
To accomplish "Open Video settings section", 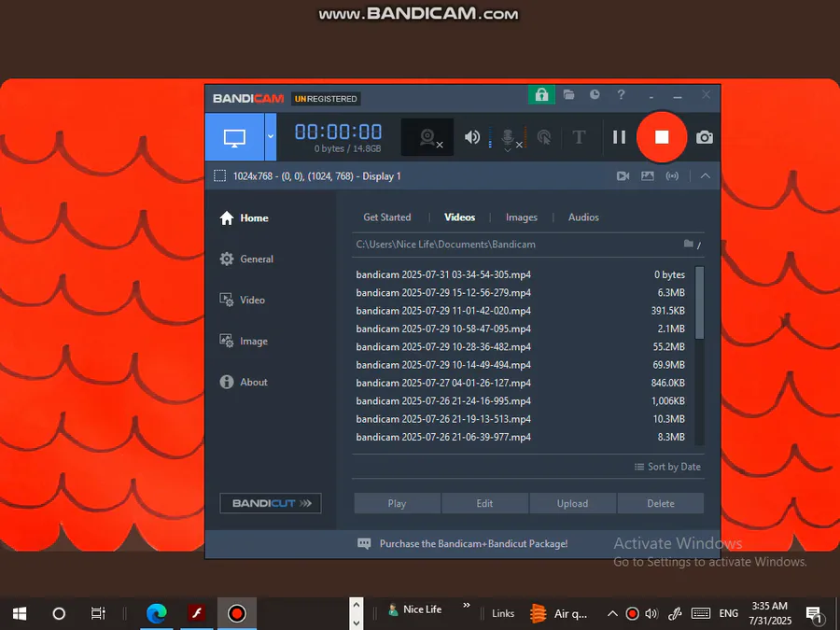I will tap(242, 300).
